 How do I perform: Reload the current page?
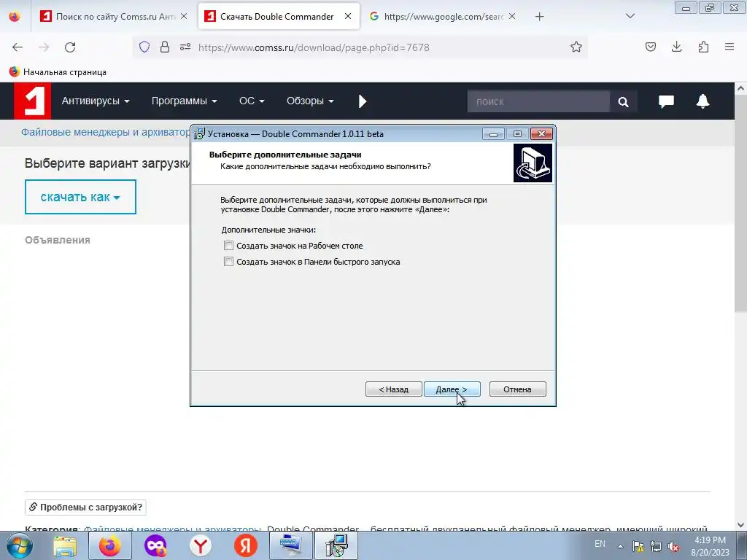pos(70,47)
